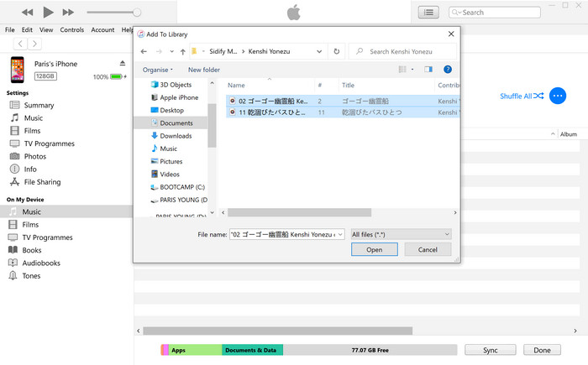Viewport: 588px width, 365px height.
Task: Go back in the file dialog
Action: pos(144,51)
